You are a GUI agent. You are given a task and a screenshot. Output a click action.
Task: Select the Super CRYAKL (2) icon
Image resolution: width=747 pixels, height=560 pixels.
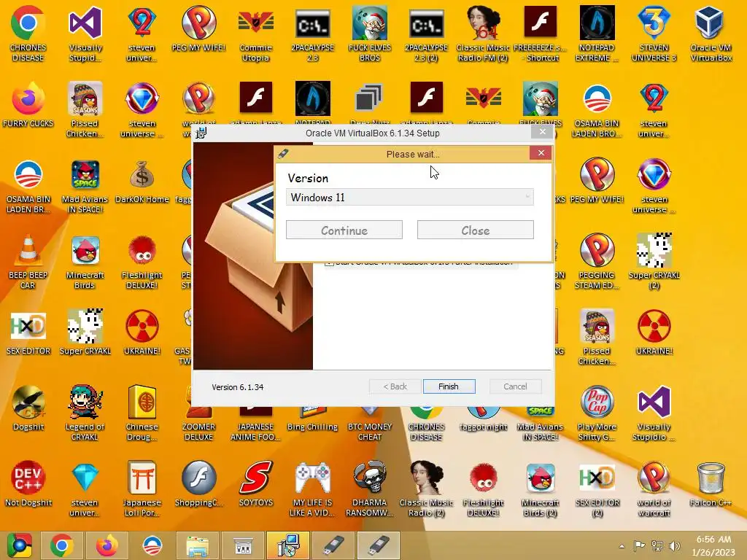654,262
